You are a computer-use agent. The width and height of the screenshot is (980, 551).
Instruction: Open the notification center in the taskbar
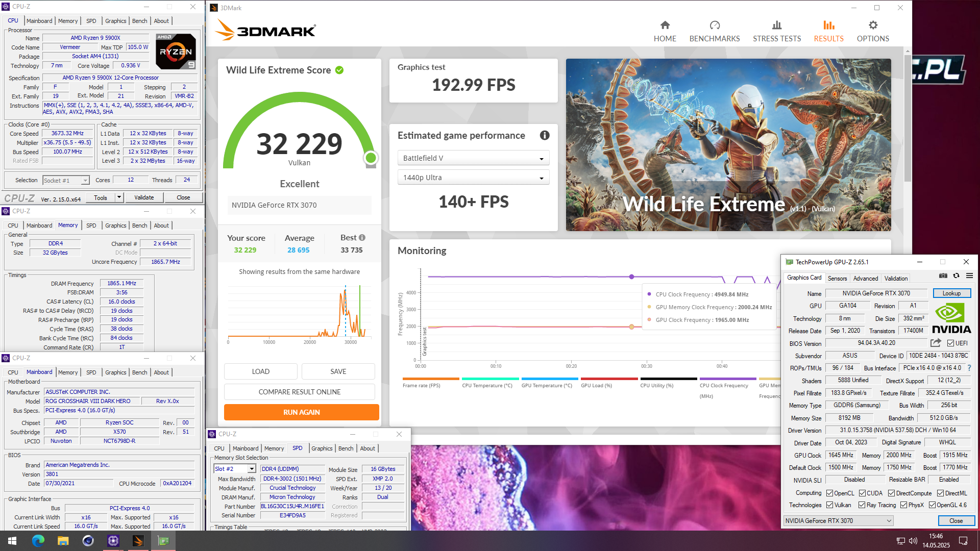(963, 541)
